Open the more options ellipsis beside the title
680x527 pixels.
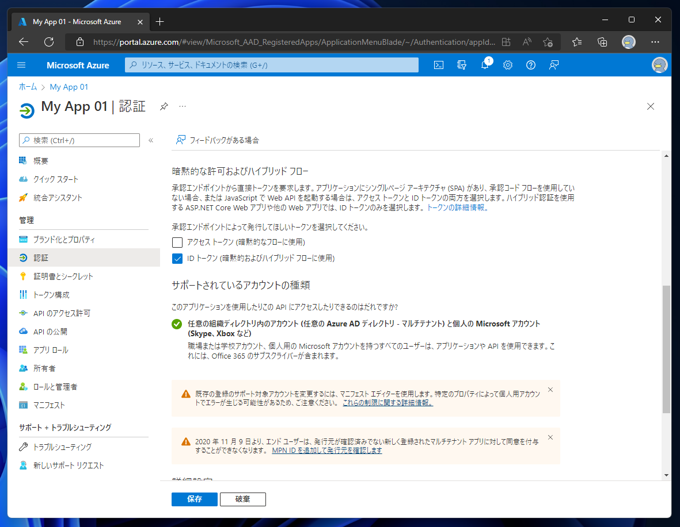coord(183,106)
